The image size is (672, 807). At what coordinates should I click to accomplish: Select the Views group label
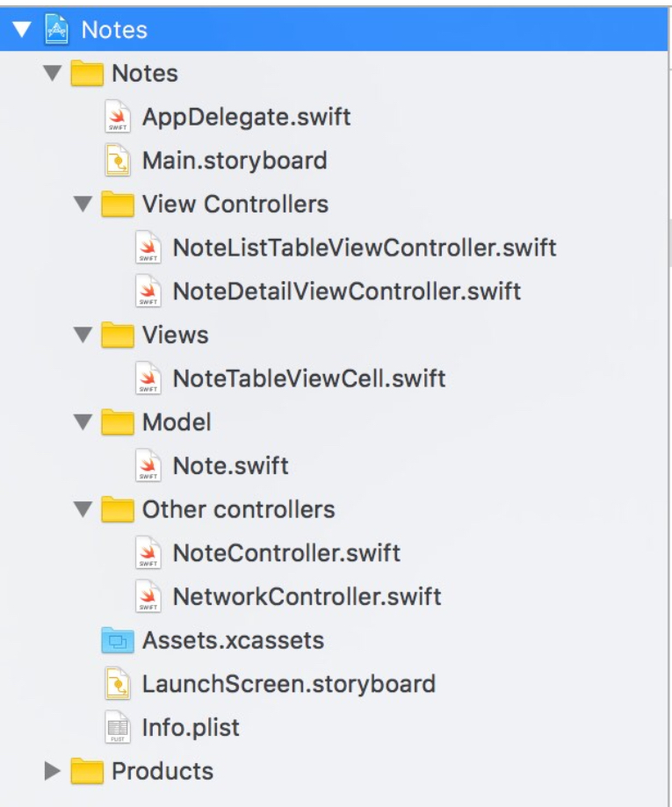[176, 335]
